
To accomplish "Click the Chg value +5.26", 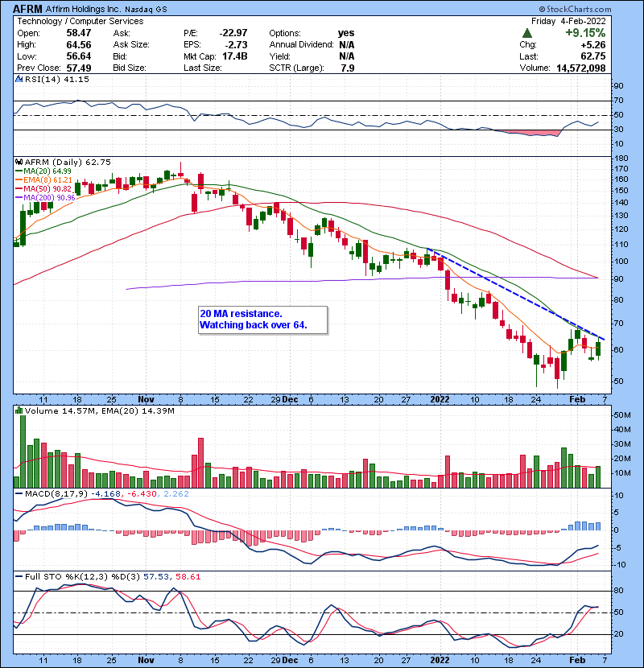I will click(592, 45).
